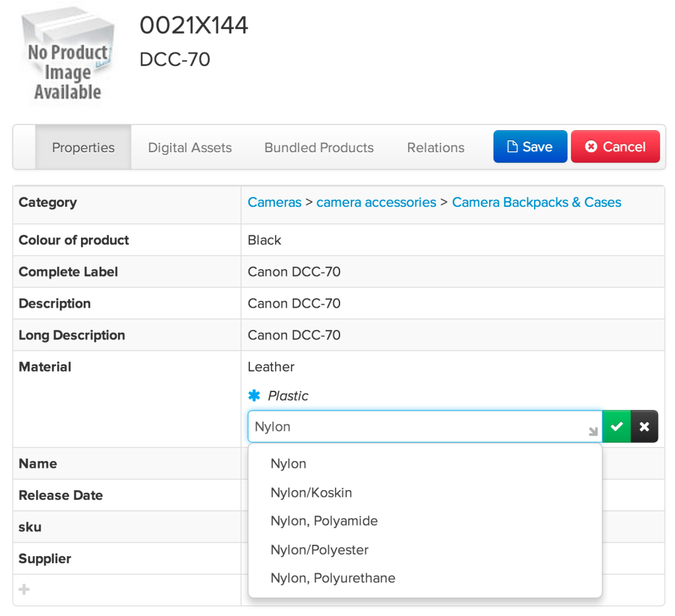This screenshot has height=616, width=675.
Task: Click the plus icon to add property
Action: (24, 590)
